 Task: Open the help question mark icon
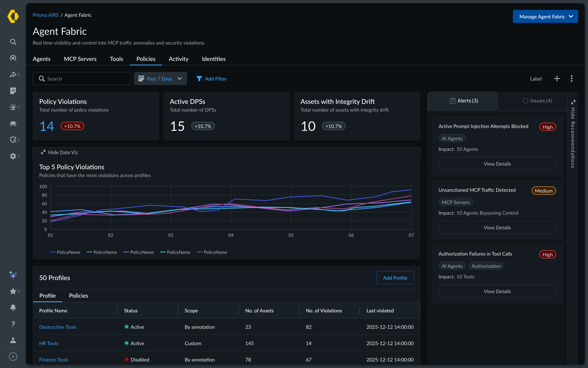click(x=13, y=324)
